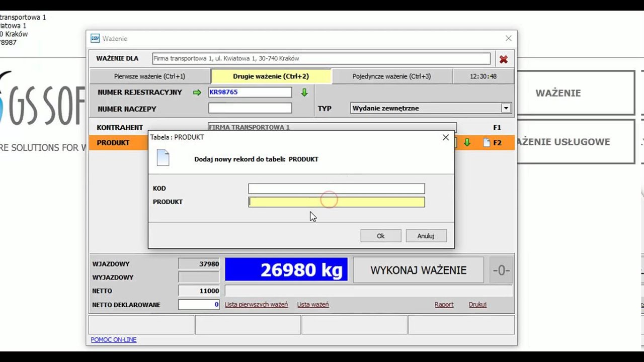Click the WAŻENIE DLA address field
Viewport: 644px width, 362px height.
(x=321, y=59)
